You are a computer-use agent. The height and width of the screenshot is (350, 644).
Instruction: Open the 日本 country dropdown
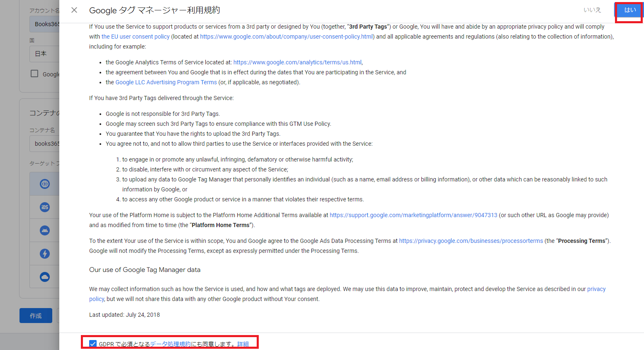[x=44, y=54]
